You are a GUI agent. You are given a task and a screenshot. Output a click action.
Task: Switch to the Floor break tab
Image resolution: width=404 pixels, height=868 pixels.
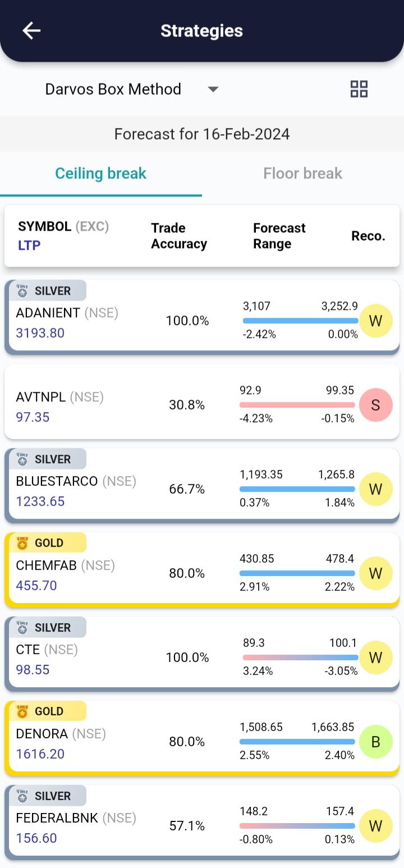tap(303, 173)
